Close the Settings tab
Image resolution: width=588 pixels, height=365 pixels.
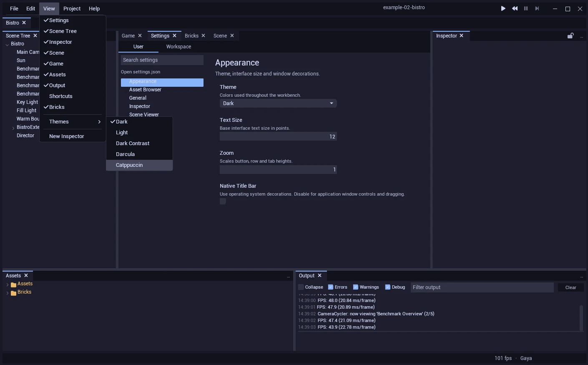click(x=174, y=36)
